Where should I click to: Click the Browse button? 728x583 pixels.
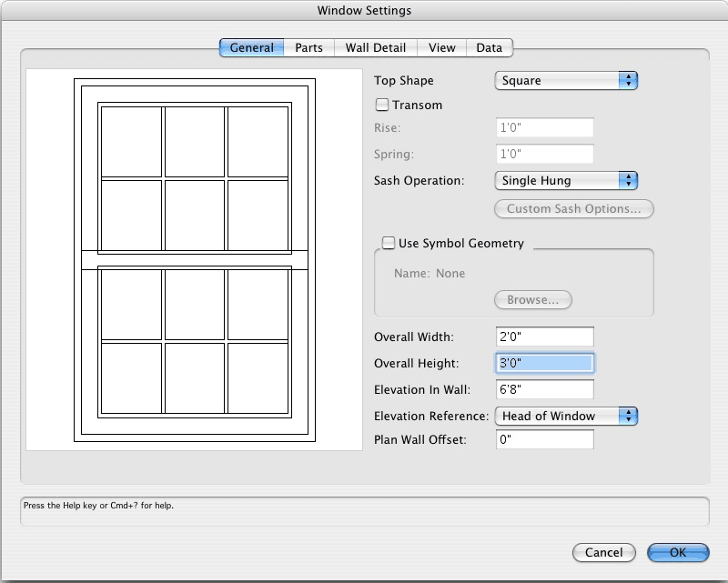(532, 299)
